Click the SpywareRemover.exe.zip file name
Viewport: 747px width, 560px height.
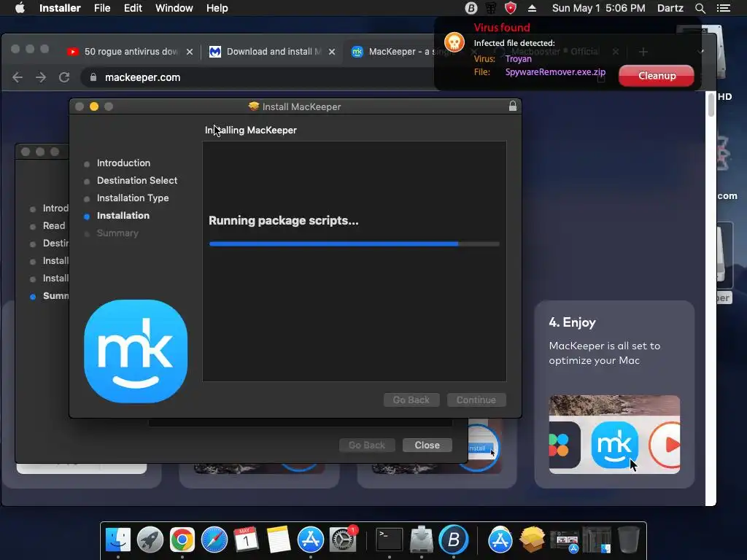[555, 72]
